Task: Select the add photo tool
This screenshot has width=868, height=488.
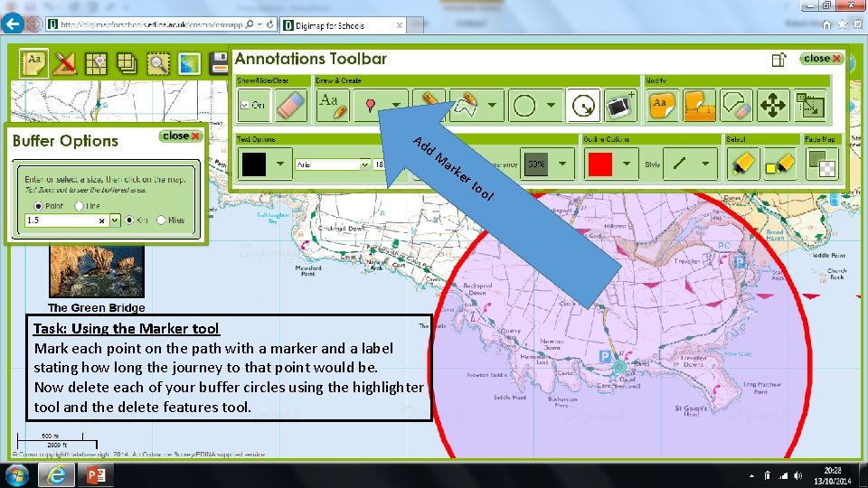Action: pyautogui.click(x=620, y=105)
